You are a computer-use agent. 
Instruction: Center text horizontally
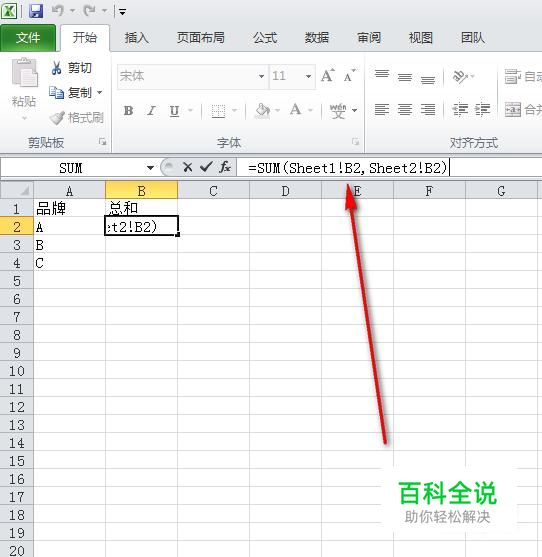405,109
